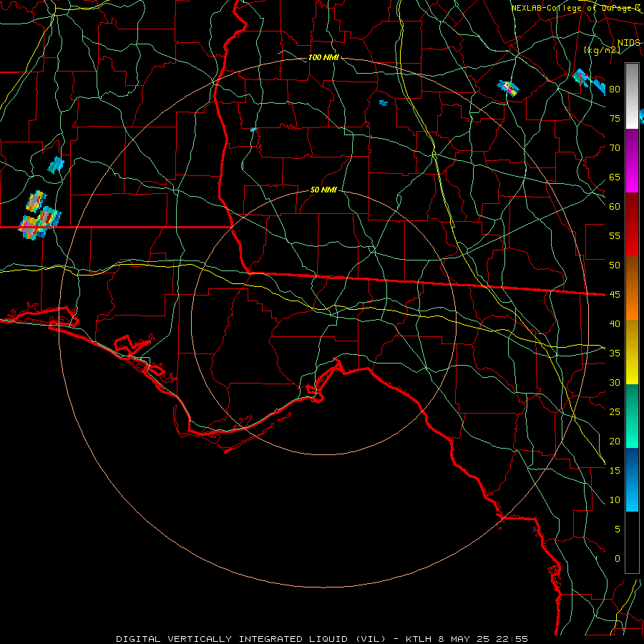
Task: Click the NEXLAB-College of DuPage credit text
Action: pyautogui.click(x=576, y=8)
